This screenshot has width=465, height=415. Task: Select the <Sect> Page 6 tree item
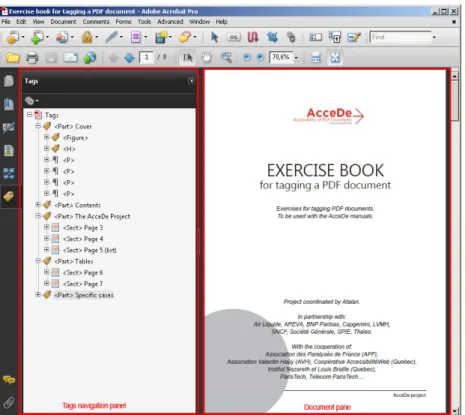(83, 273)
